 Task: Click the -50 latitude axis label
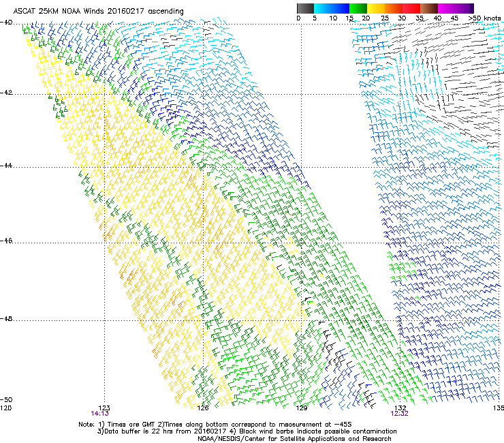click(6, 399)
